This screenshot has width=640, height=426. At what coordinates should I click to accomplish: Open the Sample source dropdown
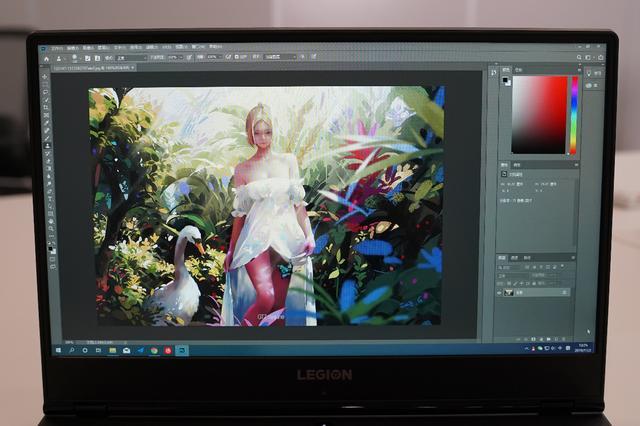pos(280,57)
